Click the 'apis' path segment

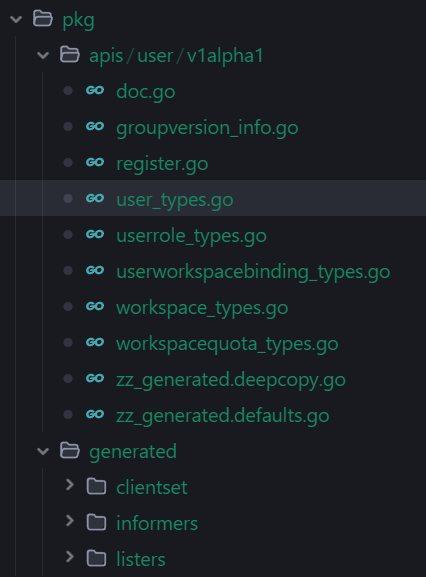[x=106, y=57]
